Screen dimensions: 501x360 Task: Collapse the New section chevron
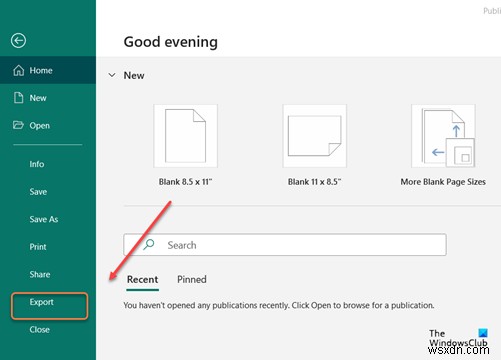pyautogui.click(x=112, y=75)
